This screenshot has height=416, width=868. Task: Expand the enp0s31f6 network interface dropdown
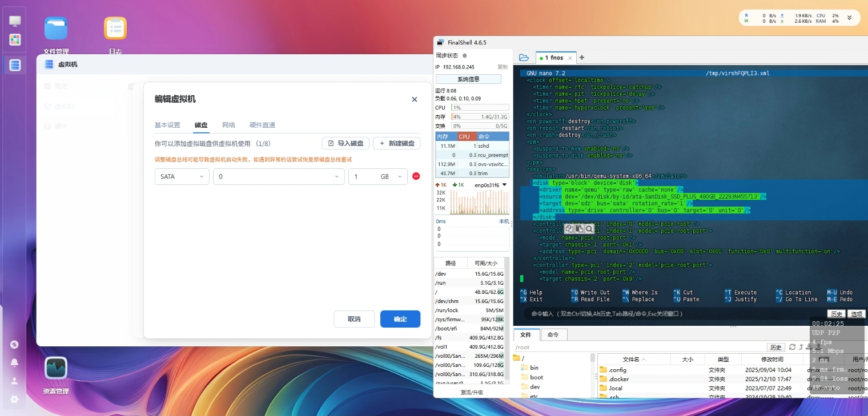[504, 185]
